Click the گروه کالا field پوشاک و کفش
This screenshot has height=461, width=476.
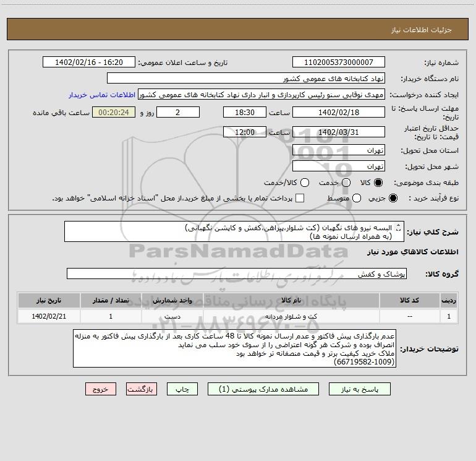click(x=237, y=274)
